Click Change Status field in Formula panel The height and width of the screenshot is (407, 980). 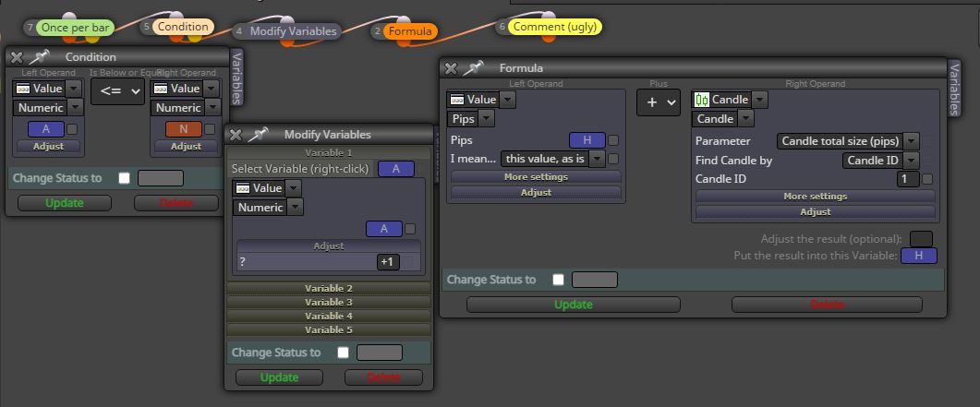tap(595, 280)
